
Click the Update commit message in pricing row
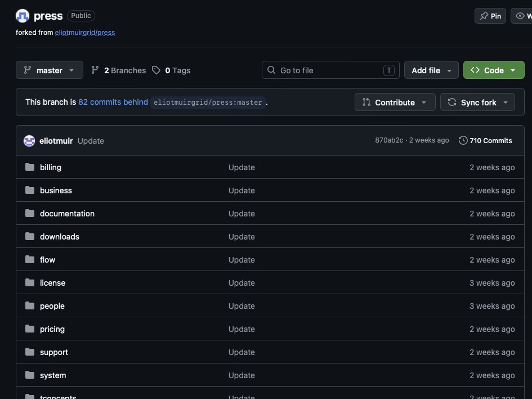pos(242,329)
